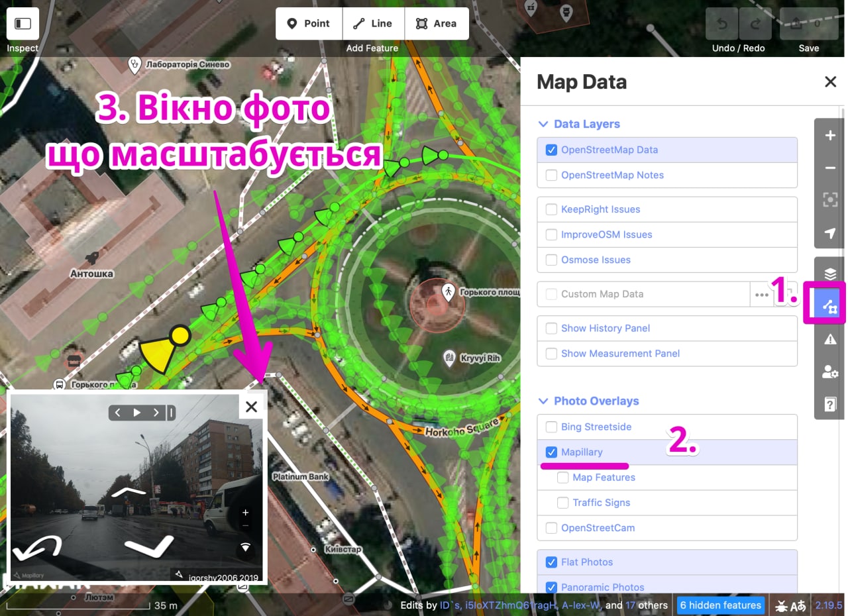The height and width of the screenshot is (616, 848).
Task: Click the bug report icon in footer
Action: pos(782,605)
